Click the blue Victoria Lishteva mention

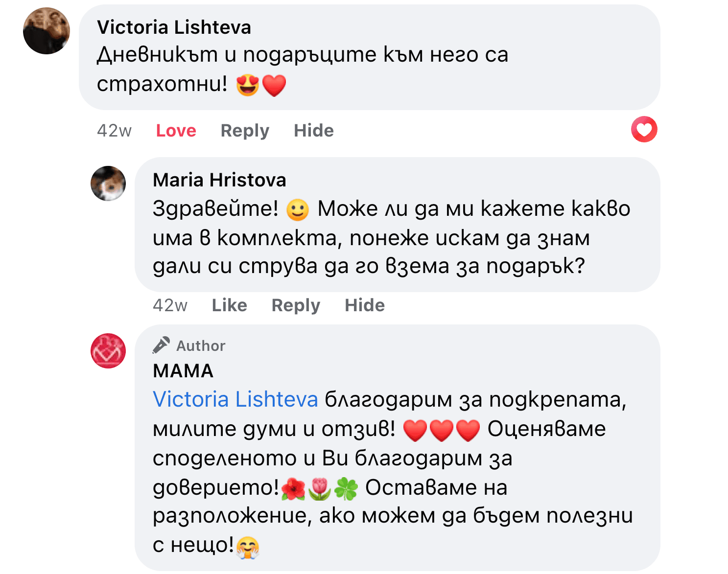235,399
